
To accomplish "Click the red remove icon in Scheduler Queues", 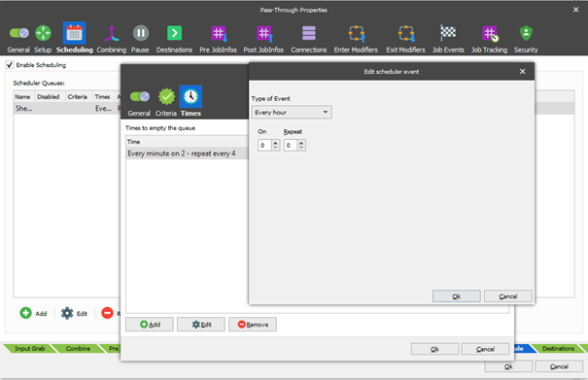I will [x=107, y=313].
